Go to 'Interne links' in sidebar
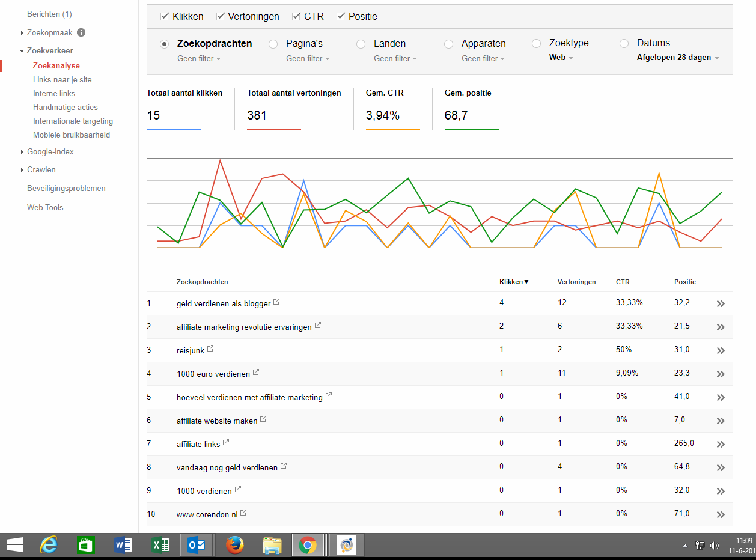 tap(54, 93)
